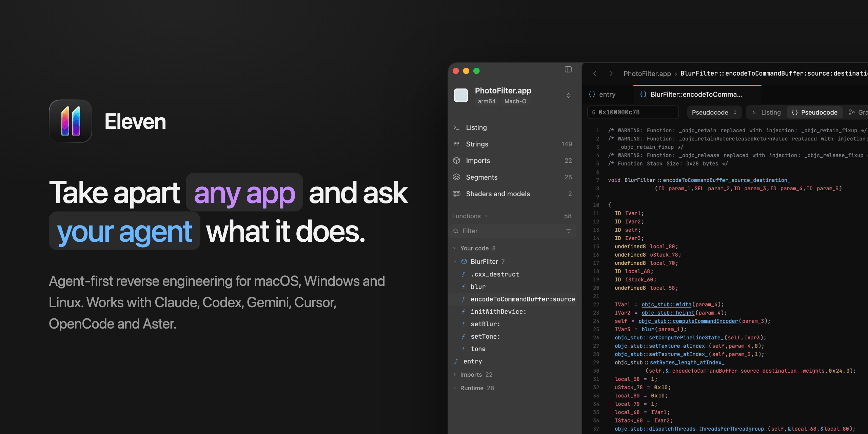The width and height of the screenshot is (868, 434).
Task: Click the forward navigation arrow
Action: tap(611, 74)
